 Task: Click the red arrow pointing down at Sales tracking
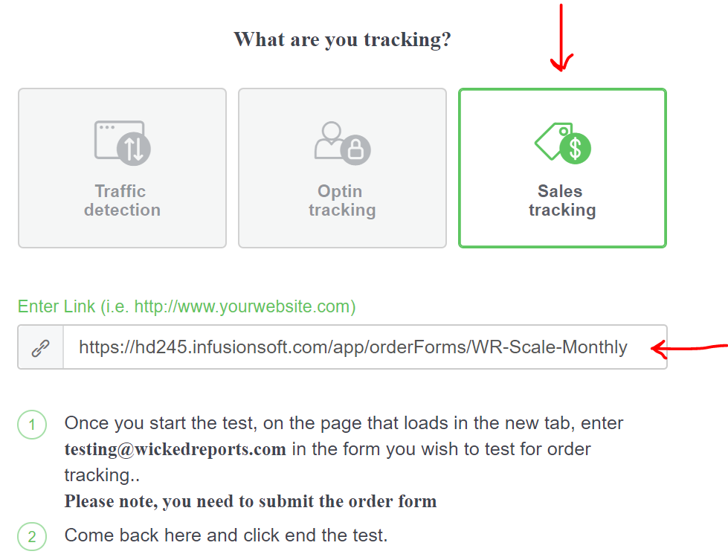(561, 38)
